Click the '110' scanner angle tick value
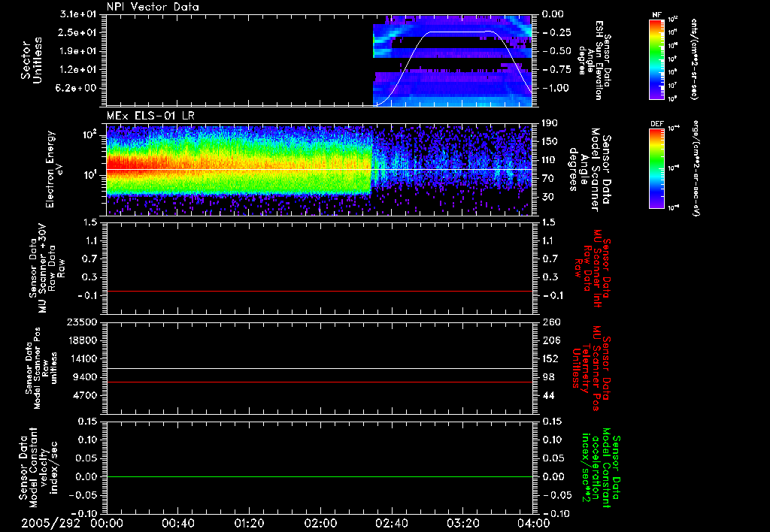Image resolution: width=770 pixels, height=532 pixels. (550, 160)
